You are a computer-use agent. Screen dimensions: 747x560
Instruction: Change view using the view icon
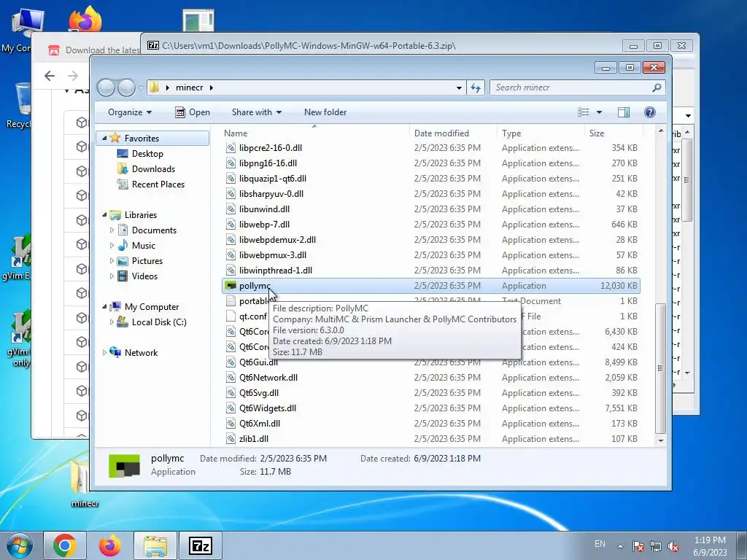tap(583, 112)
